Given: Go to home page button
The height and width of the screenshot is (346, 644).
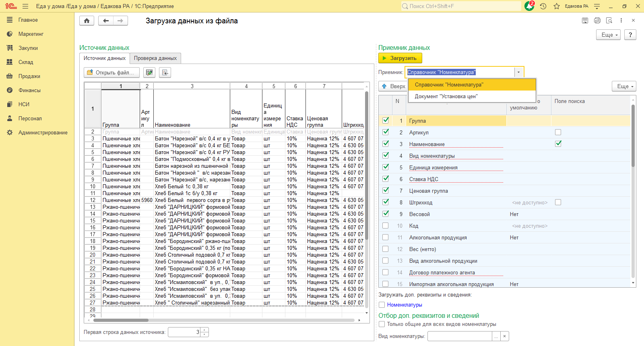Looking at the screenshot, I should pyautogui.click(x=87, y=21).
